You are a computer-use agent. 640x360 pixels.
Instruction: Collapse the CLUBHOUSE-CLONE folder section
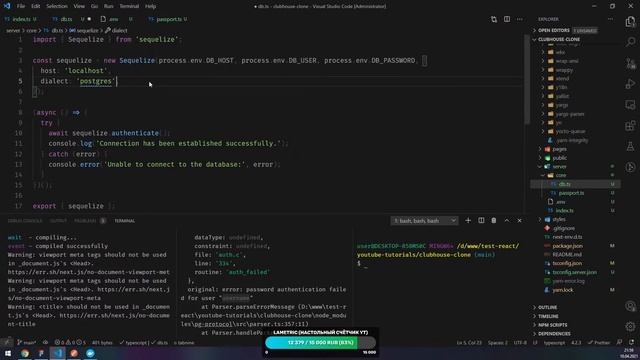[x=559, y=39]
